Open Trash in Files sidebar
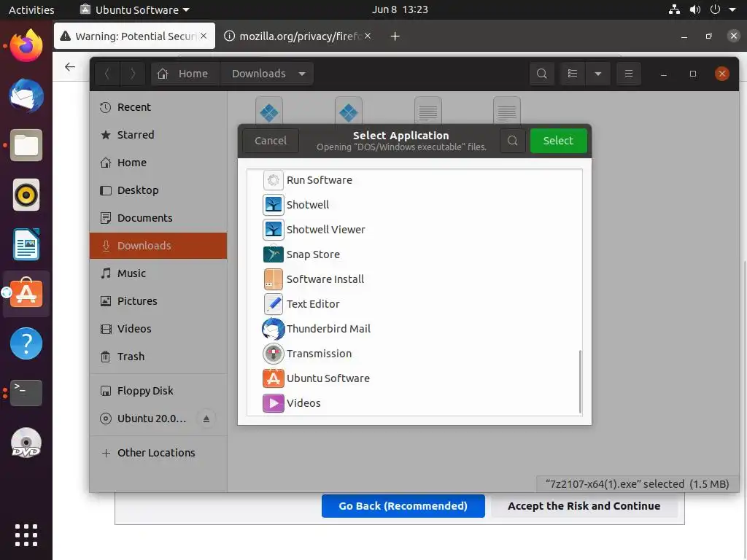This screenshot has width=747, height=560. tap(158, 356)
